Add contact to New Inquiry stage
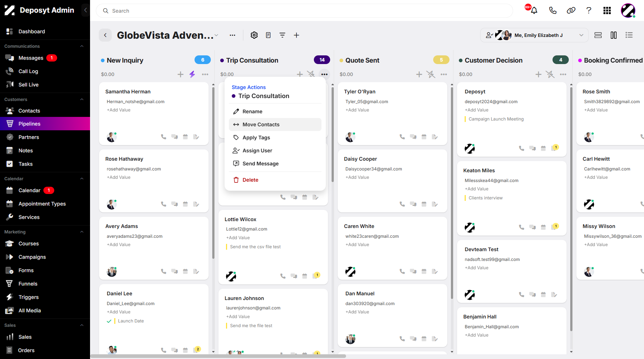Screen dimensions: 644x359 point(180,74)
